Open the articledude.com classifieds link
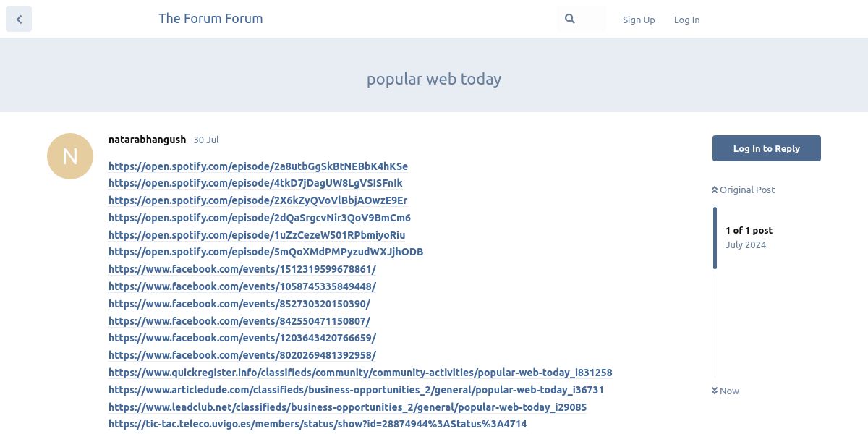The height and width of the screenshot is (434, 868). coord(356,390)
